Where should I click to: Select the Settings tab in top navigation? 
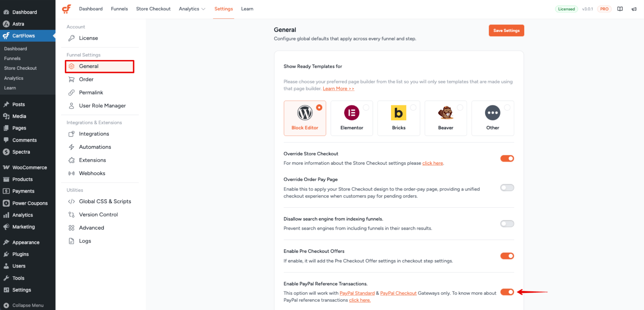(224, 9)
